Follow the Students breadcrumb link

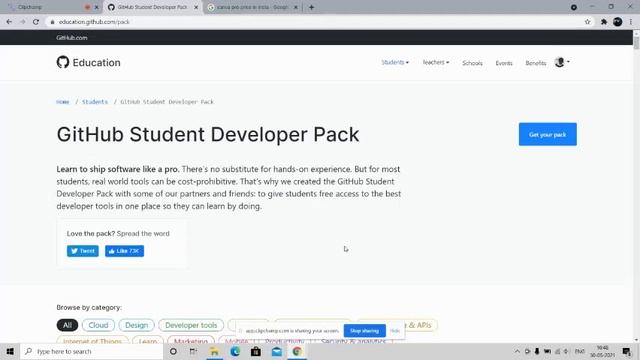coord(95,102)
